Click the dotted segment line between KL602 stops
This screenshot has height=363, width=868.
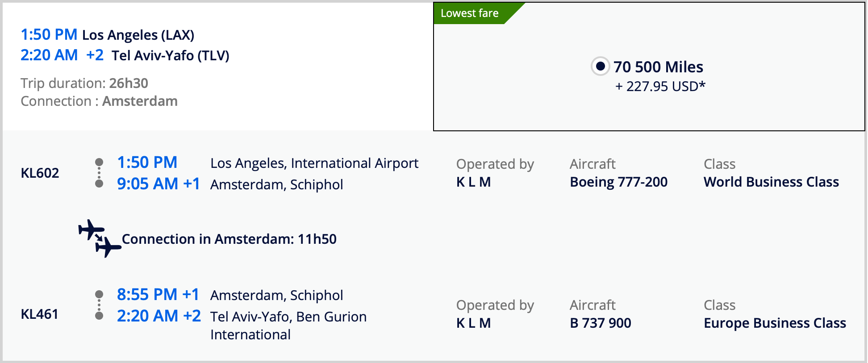[x=99, y=173]
